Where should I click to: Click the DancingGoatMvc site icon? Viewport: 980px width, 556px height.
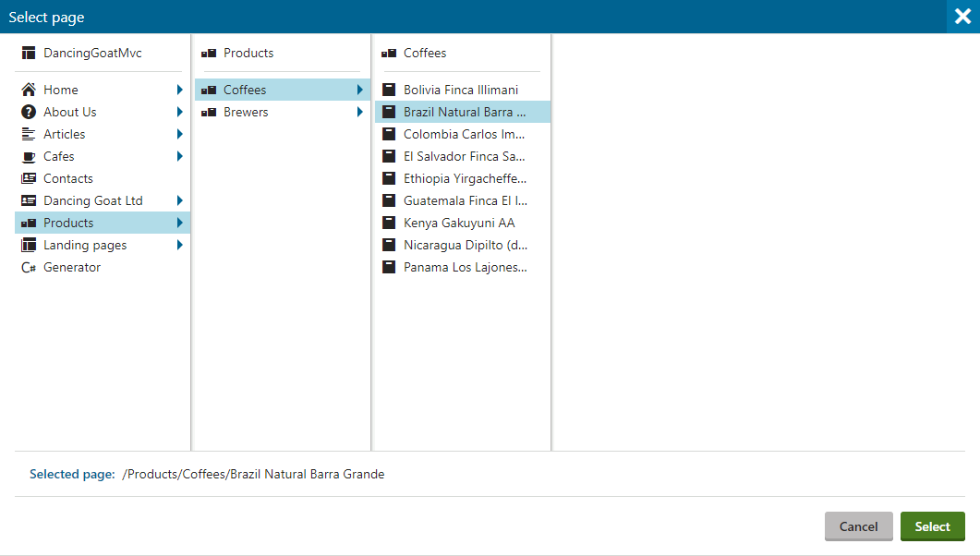pos(27,53)
